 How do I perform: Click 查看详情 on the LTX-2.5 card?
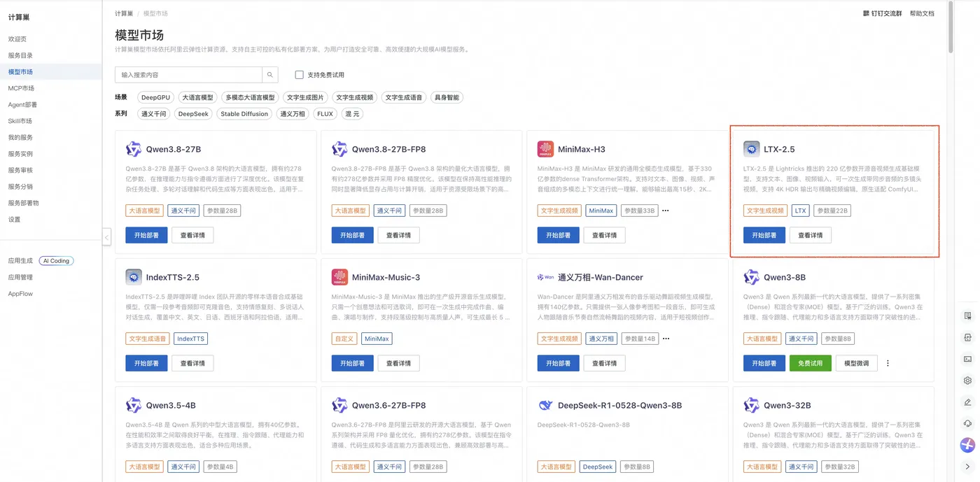point(811,236)
